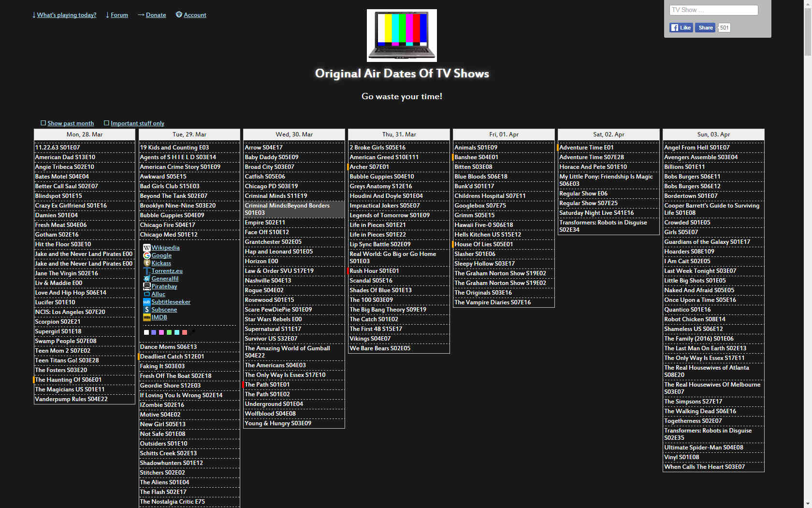Pick the cyan highlight color swatch
812x508 pixels.
tap(177, 332)
